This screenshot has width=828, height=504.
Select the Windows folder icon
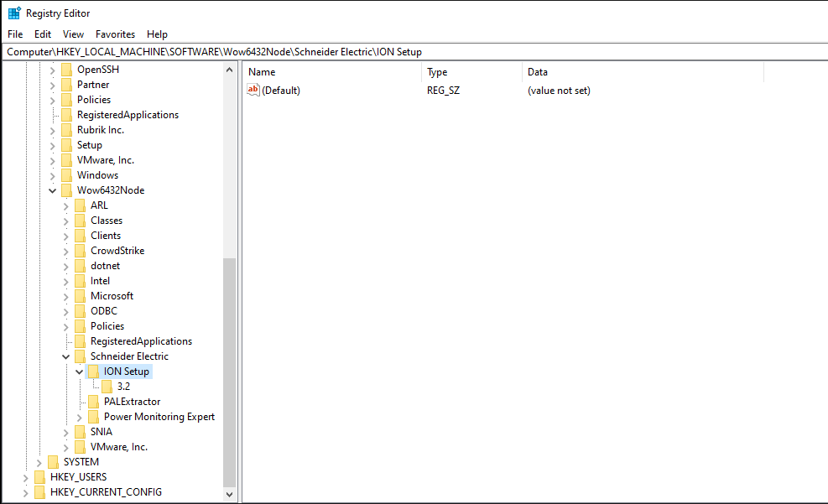(x=66, y=175)
